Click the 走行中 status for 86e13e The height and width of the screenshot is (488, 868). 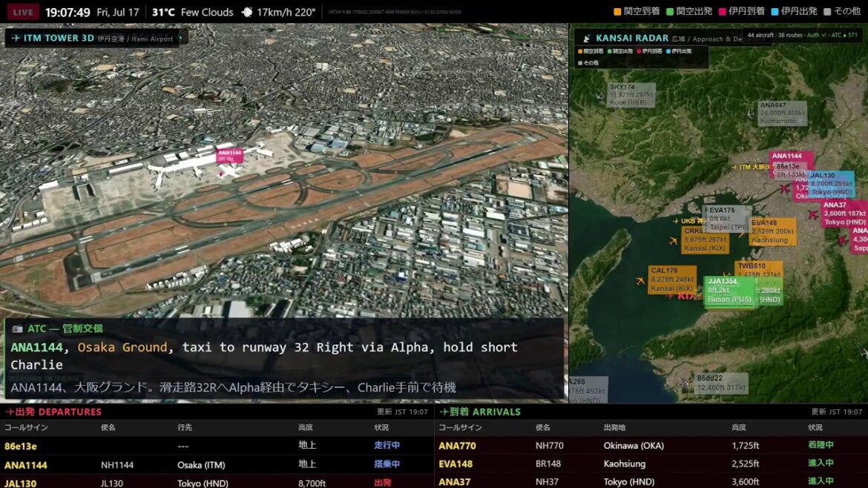[387, 445]
